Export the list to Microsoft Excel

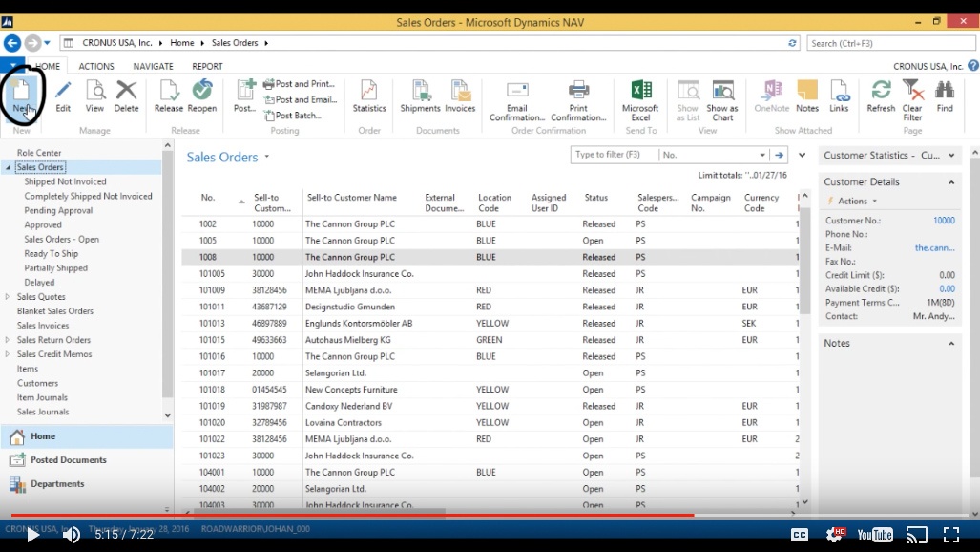[x=641, y=99]
